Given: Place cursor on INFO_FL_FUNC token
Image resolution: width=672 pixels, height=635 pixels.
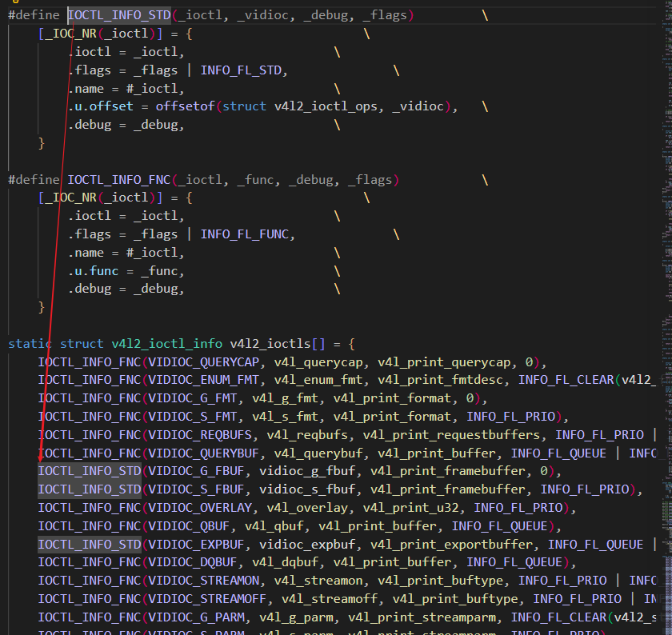Looking at the screenshot, I should [245, 234].
